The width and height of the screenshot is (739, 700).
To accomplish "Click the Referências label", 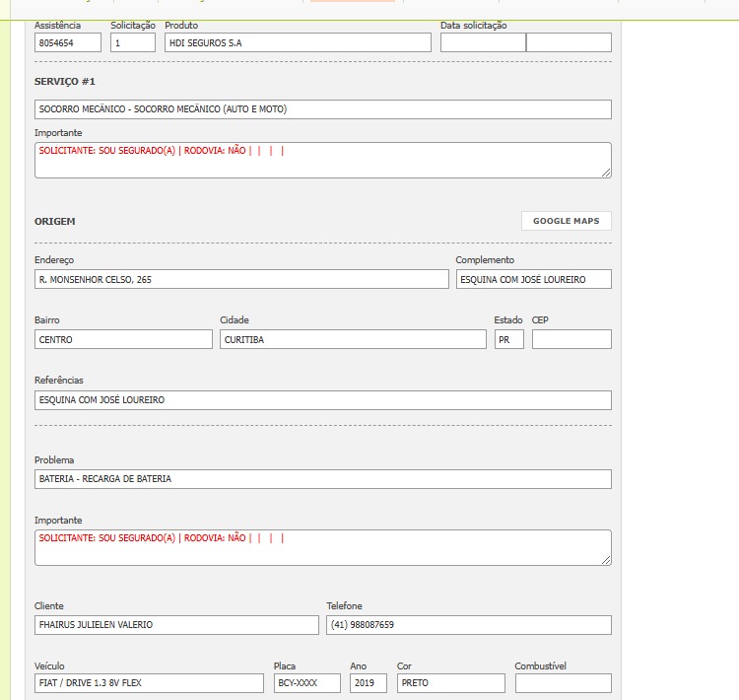I will pyautogui.click(x=58, y=380).
